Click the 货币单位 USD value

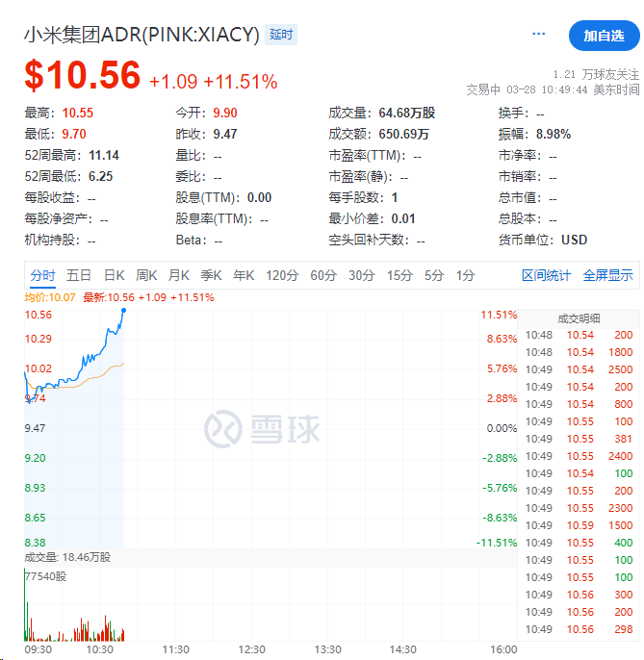574,240
